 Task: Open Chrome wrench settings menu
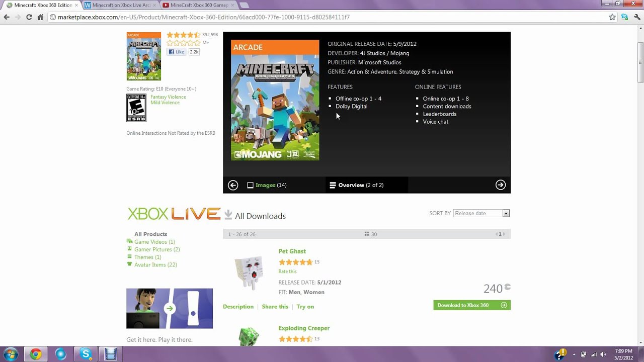[636, 17]
